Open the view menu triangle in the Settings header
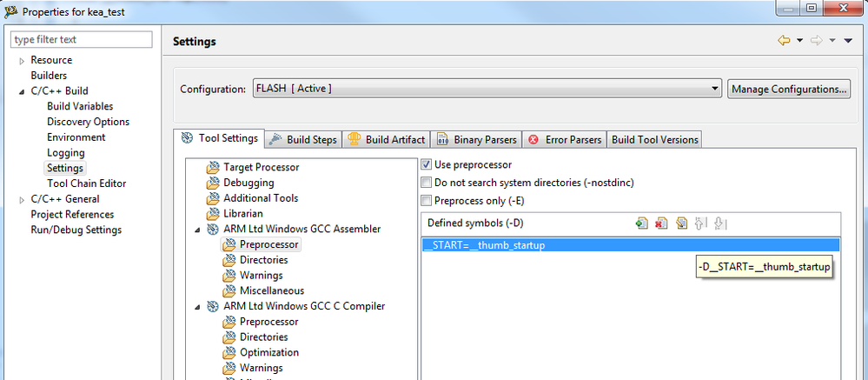Screen dimensions: 868x380 (x=848, y=41)
